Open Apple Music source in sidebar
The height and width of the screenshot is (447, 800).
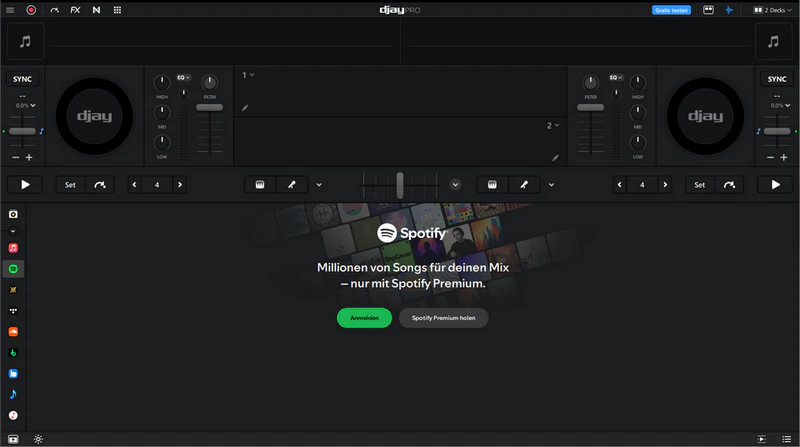pos(13,247)
